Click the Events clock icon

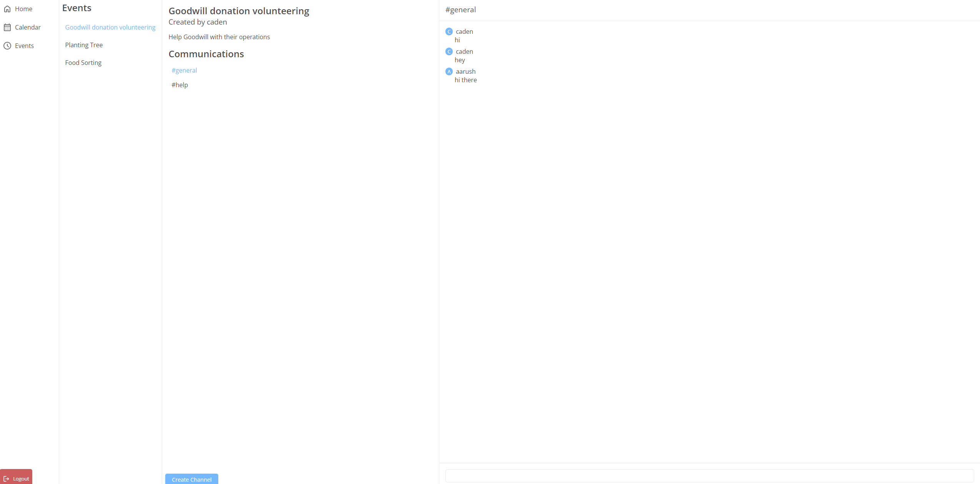pos(7,46)
